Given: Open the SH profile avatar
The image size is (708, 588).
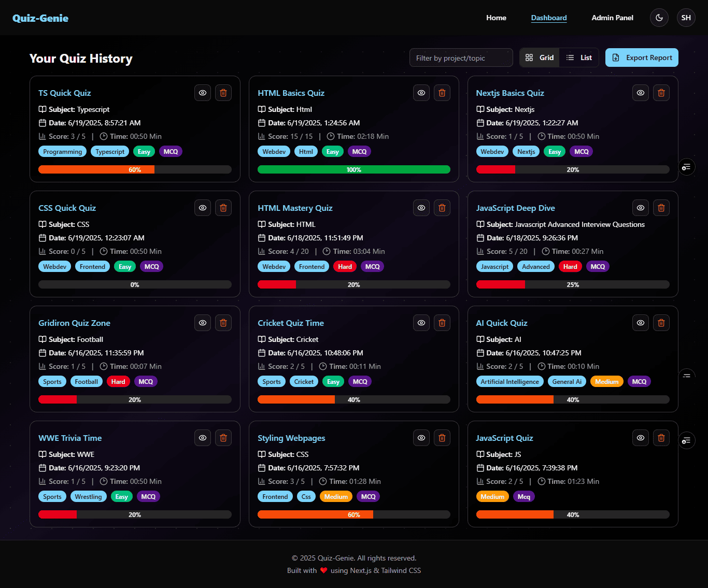Looking at the screenshot, I should click(x=686, y=17).
